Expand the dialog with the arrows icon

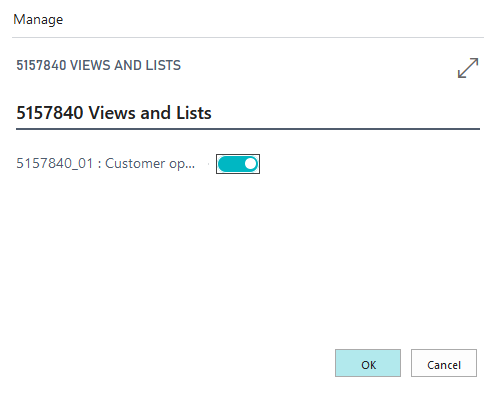[468, 68]
